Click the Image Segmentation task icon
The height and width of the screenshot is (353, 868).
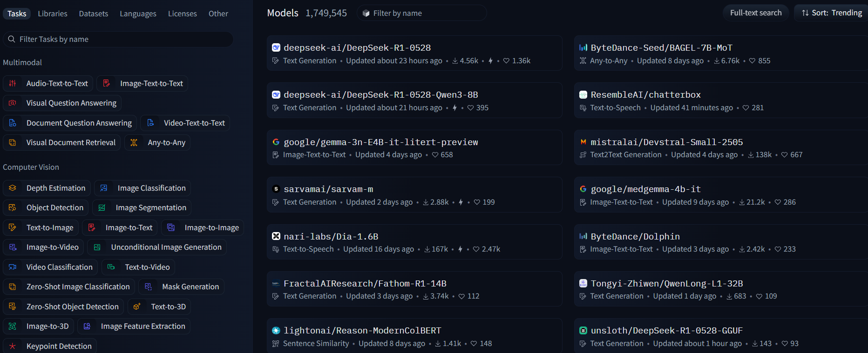(x=102, y=207)
